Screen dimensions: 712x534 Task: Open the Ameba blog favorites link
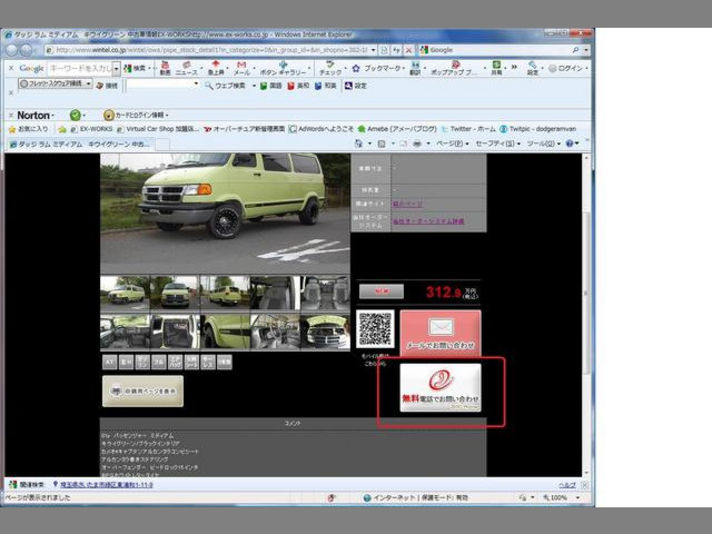(x=397, y=129)
